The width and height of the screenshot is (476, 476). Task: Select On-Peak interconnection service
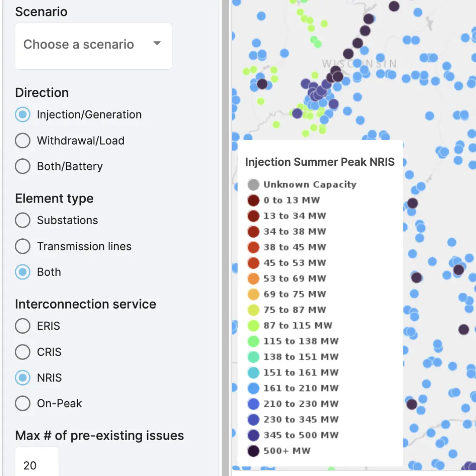23,403
